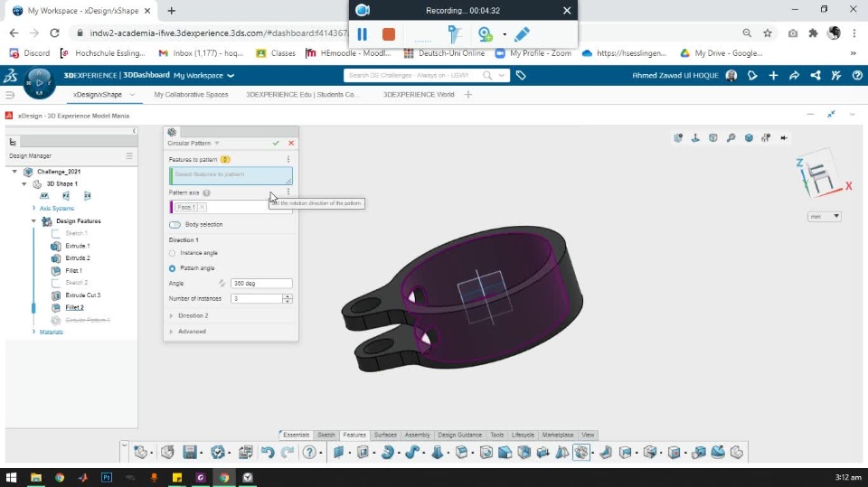Increment the Number of instances stepper
This screenshot has width=868, height=487.
click(x=288, y=296)
